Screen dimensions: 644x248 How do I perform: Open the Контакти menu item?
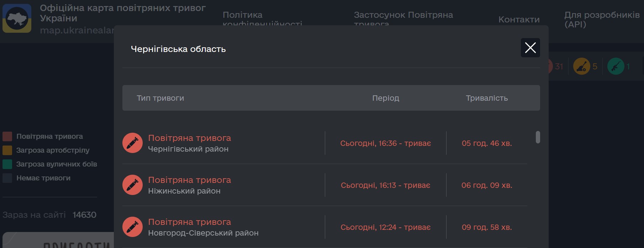point(519,20)
